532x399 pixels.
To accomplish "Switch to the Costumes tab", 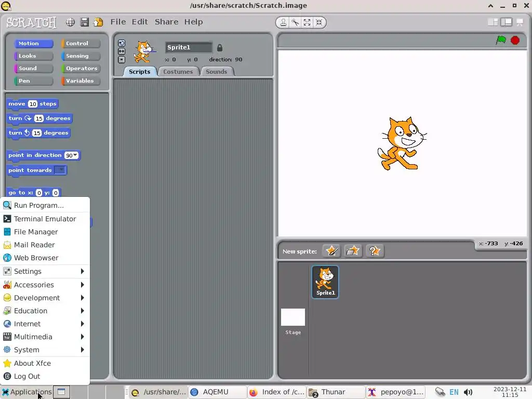I will click(x=178, y=72).
